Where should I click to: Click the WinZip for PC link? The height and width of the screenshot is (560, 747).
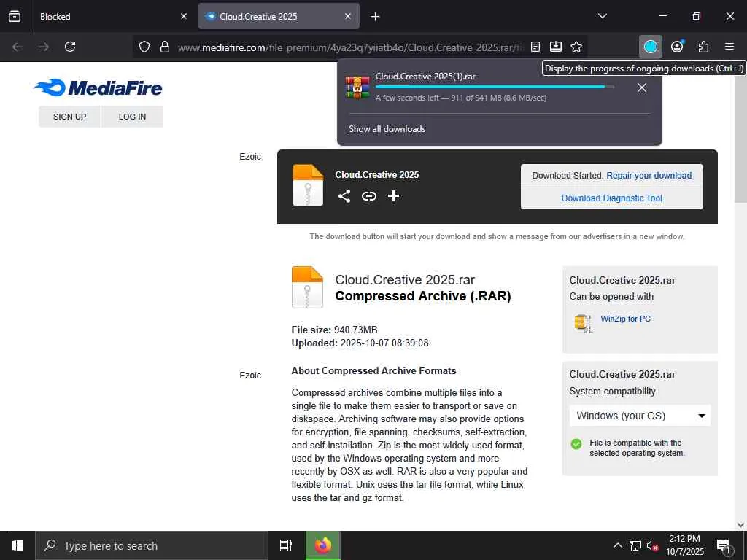pos(625,319)
